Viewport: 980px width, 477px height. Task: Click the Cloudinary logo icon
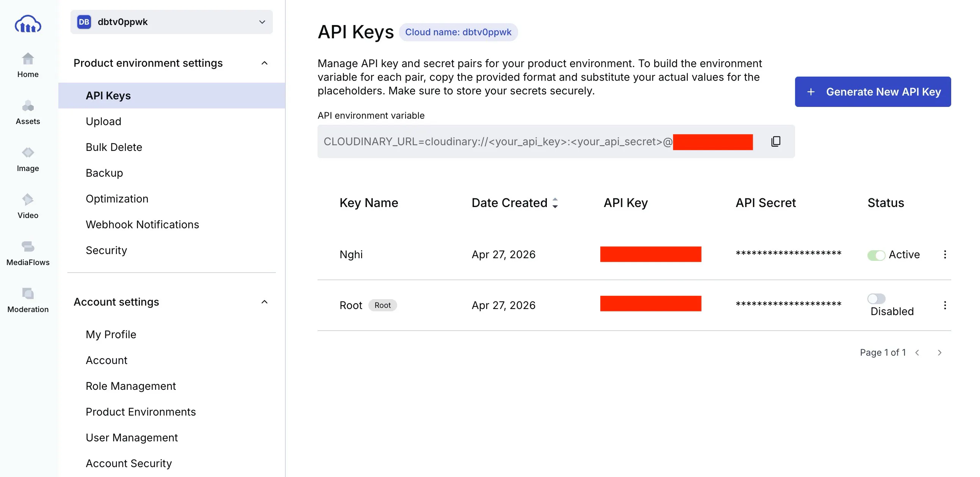pyautogui.click(x=28, y=24)
